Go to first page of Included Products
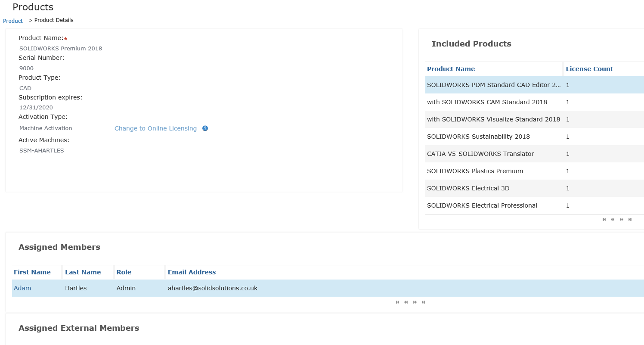This screenshot has width=644, height=345. pyautogui.click(x=604, y=220)
